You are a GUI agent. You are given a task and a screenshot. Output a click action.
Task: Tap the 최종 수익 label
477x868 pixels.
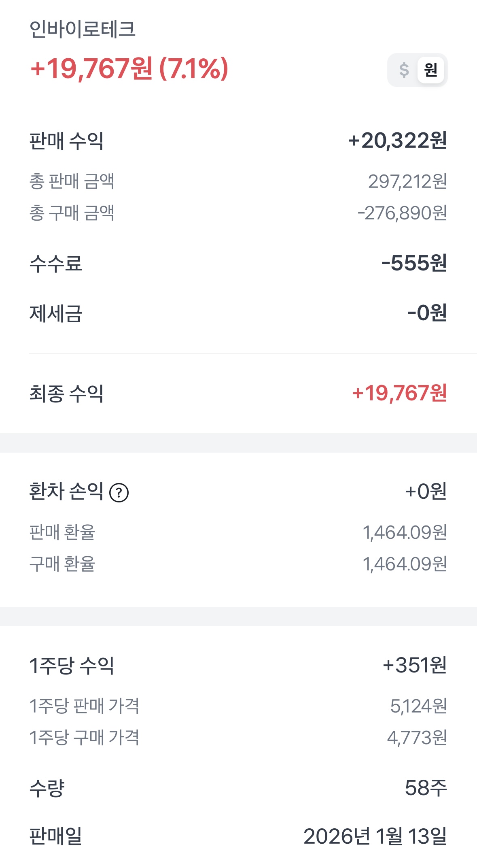pos(66,394)
